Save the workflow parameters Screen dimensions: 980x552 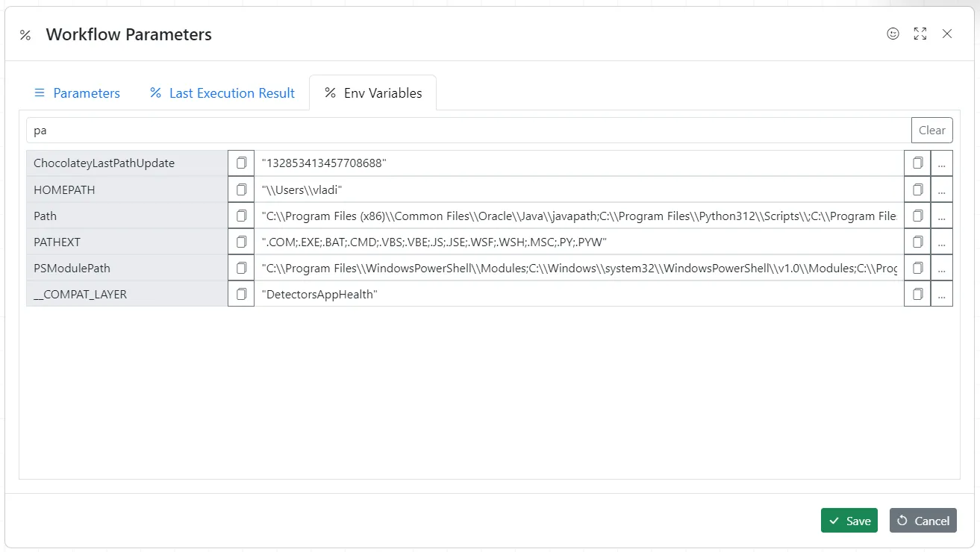click(x=849, y=521)
